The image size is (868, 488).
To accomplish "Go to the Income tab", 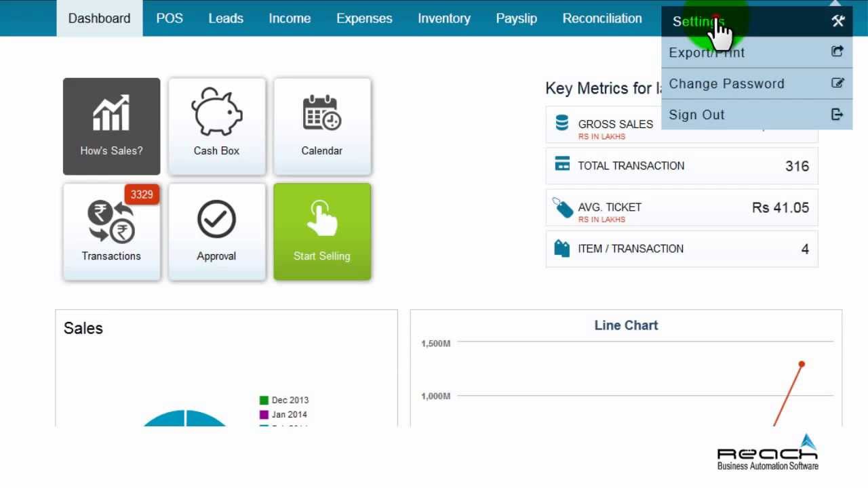I will tap(290, 18).
